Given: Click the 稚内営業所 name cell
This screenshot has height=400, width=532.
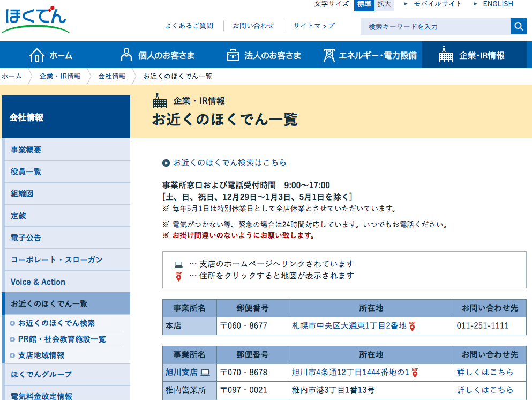Looking at the screenshot, I should tap(190, 390).
